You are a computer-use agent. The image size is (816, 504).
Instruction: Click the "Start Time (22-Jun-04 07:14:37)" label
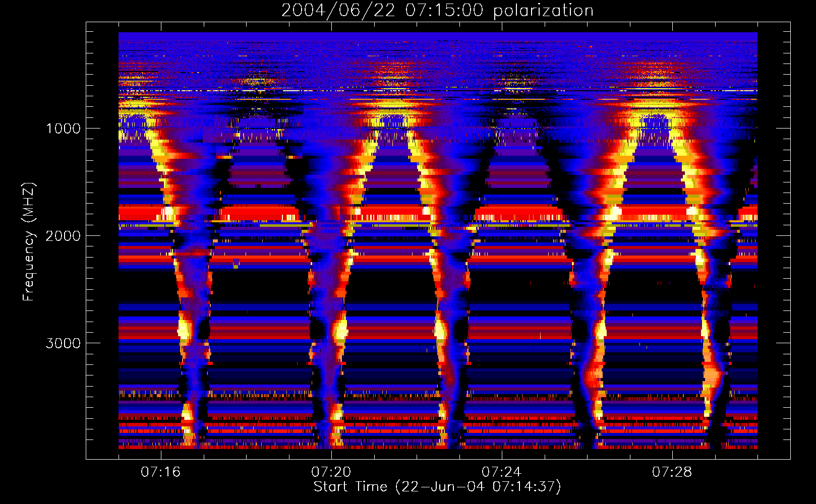tap(437, 487)
